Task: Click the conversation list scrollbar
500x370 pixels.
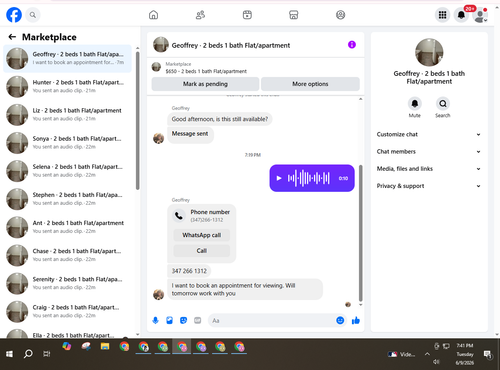Action: (x=137, y=121)
